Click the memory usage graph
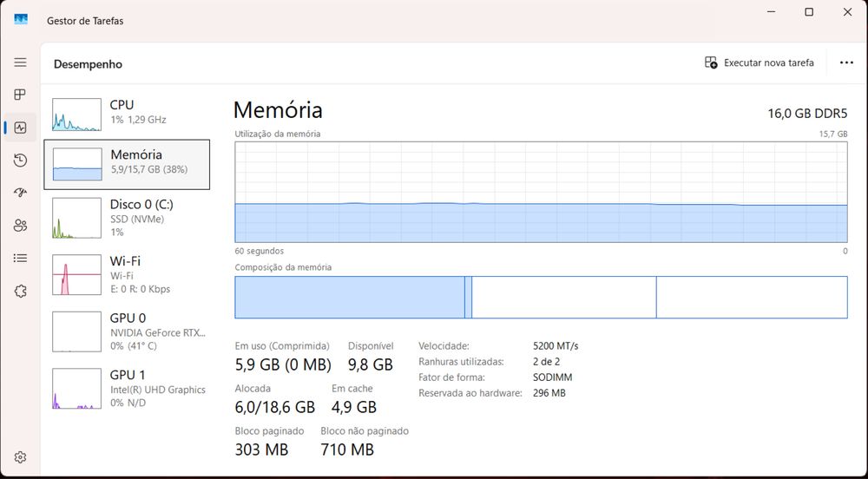 click(541, 192)
